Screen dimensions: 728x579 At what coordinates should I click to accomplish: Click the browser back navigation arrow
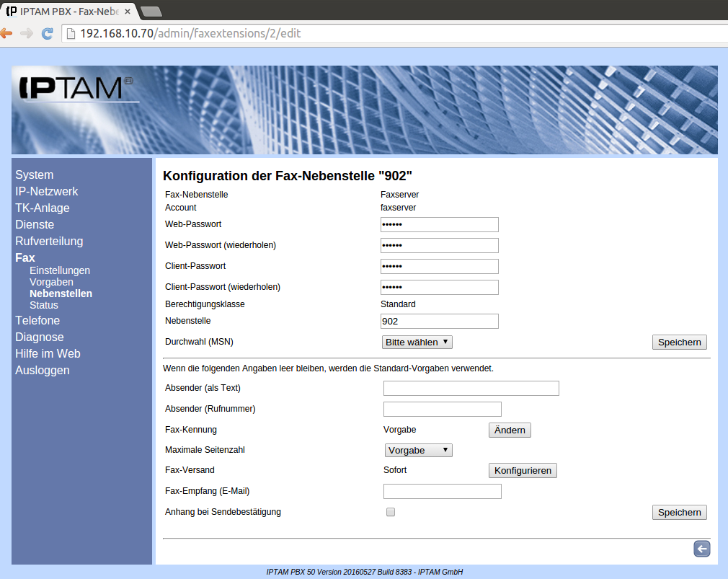[6, 33]
